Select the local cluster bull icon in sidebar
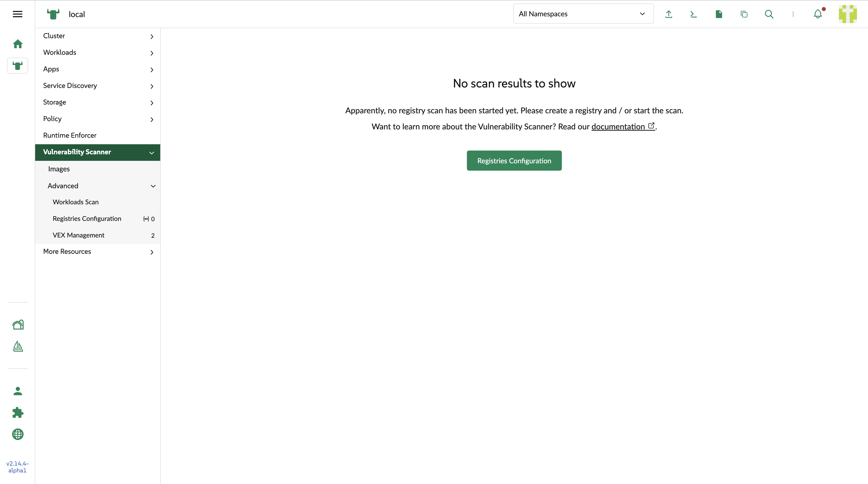The width and height of the screenshot is (868, 484). click(18, 65)
